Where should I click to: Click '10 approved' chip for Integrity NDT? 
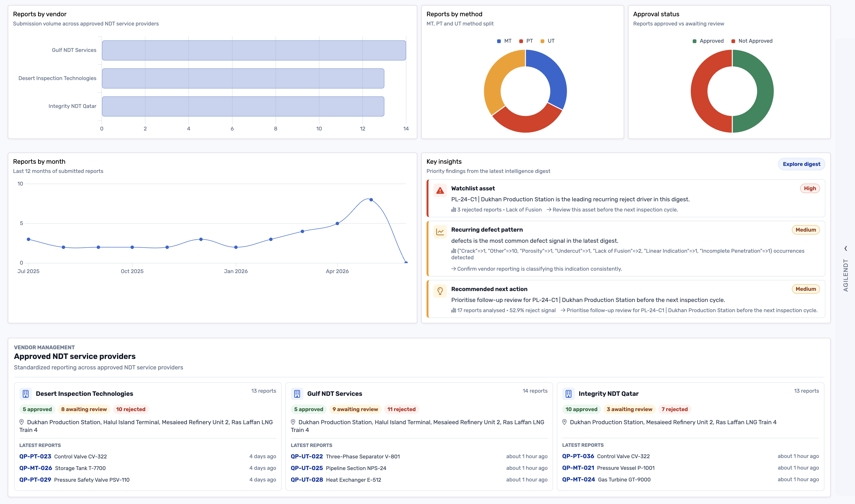pyautogui.click(x=581, y=409)
